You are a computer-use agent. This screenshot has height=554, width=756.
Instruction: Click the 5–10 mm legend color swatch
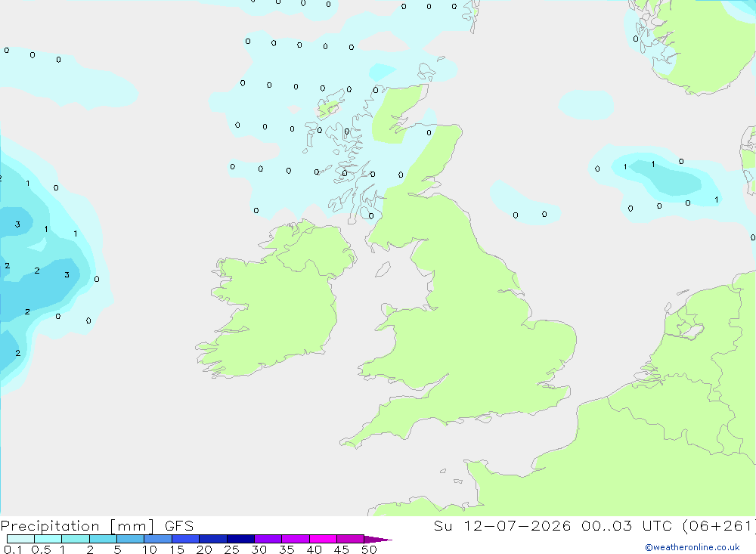[131, 539]
